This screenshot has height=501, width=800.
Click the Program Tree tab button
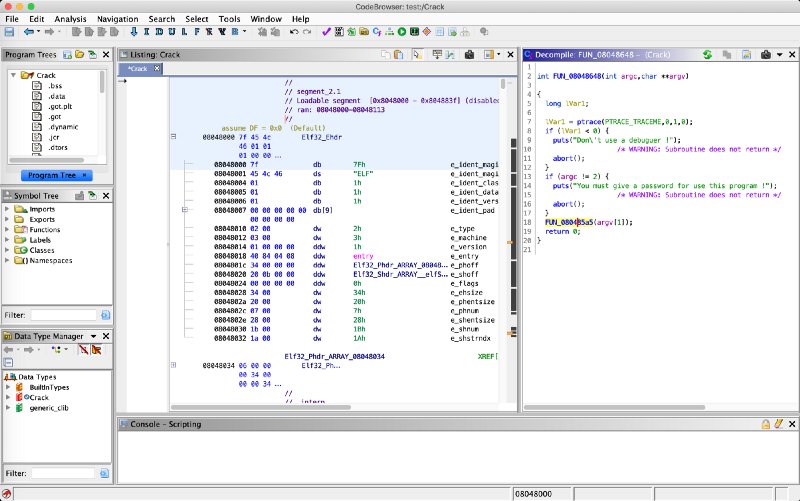(x=53, y=175)
